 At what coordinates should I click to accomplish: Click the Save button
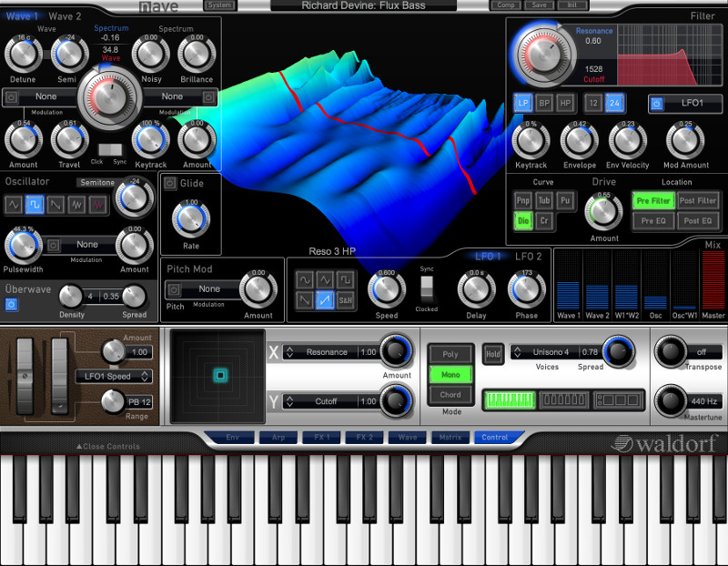coord(539,5)
